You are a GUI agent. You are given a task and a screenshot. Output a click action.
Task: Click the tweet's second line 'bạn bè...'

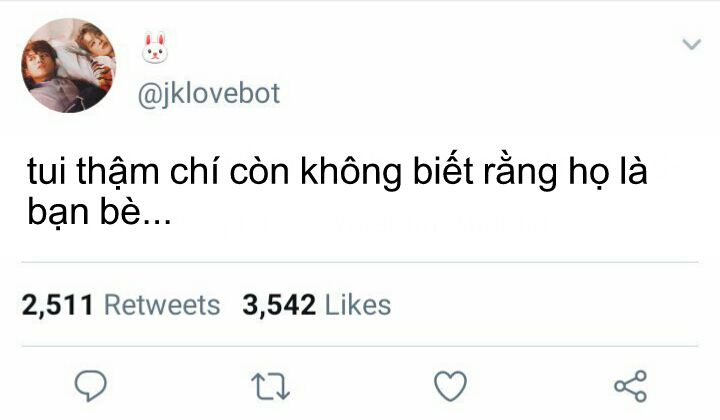pyautogui.click(x=99, y=212)
